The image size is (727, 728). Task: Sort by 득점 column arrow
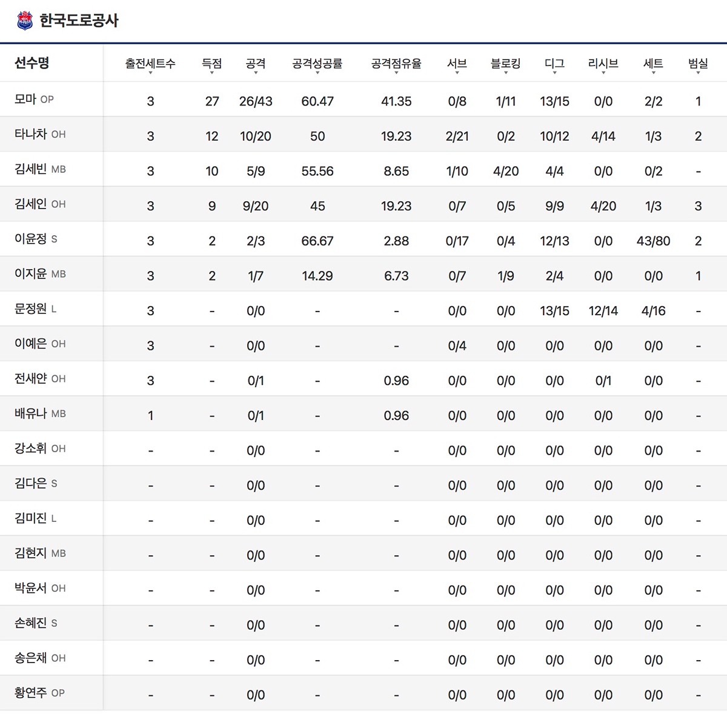[x=212, y=72]
